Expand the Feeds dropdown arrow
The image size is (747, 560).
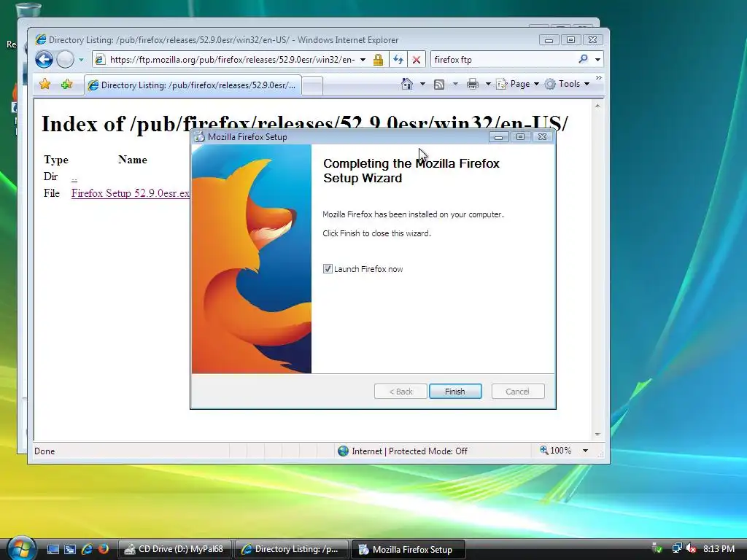coord(455,84)
